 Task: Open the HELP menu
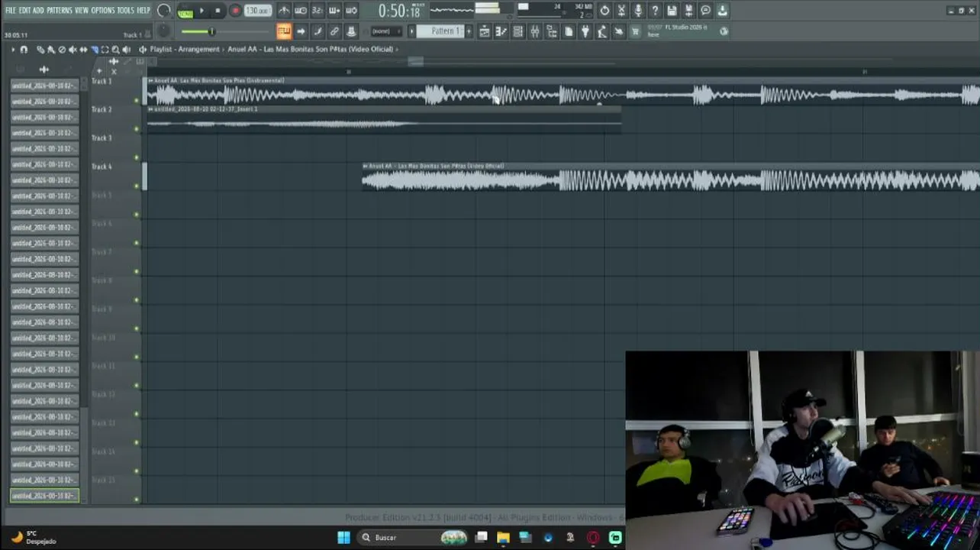143,11
